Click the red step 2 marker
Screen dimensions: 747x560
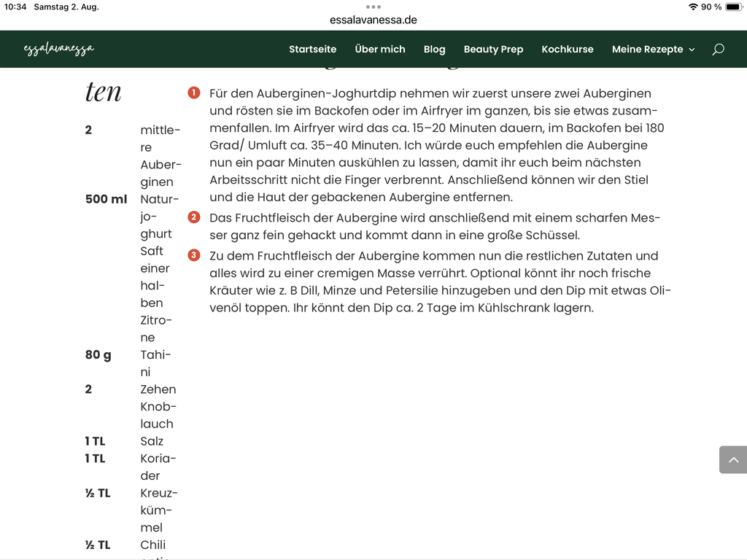coord(194,217)
